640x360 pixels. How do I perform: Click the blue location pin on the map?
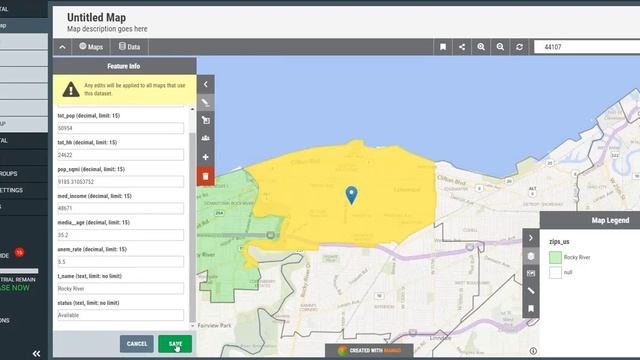(x=351, y=195)
